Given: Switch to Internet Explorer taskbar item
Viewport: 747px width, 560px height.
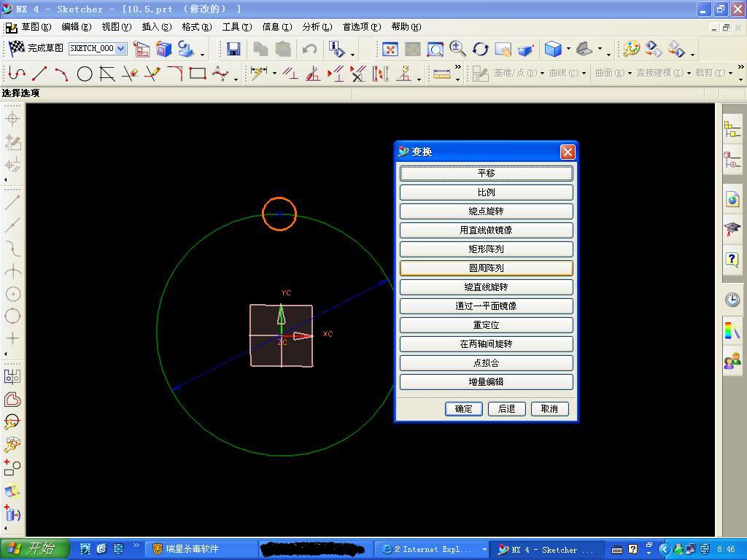Looking at the screenshot, I should click(x=432, y=549).
